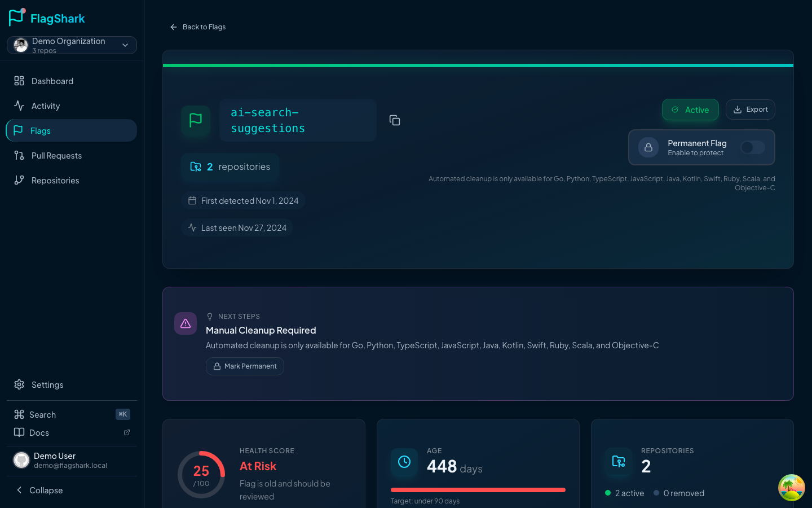Open Search from the sidebar
This screenshot has width=812, height=508.
tap(43, 415)
